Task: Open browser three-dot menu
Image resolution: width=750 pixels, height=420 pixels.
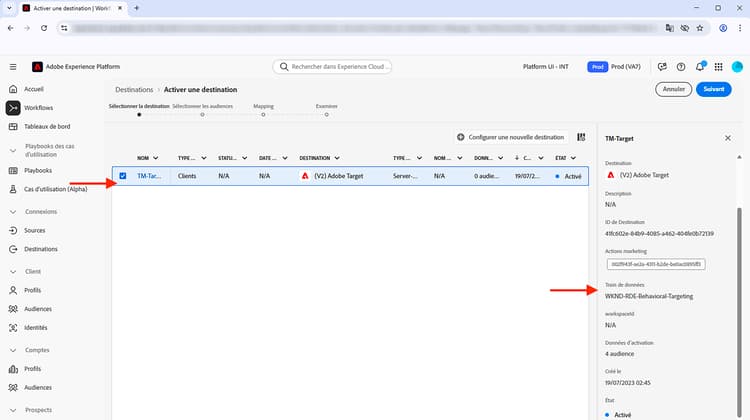Action: coord(739,28)
